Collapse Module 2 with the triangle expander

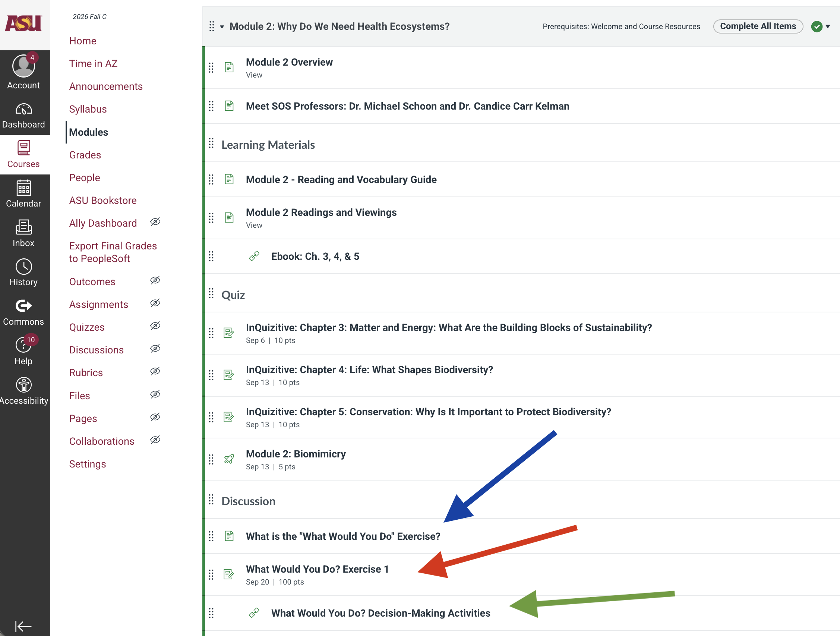point(222,27)
